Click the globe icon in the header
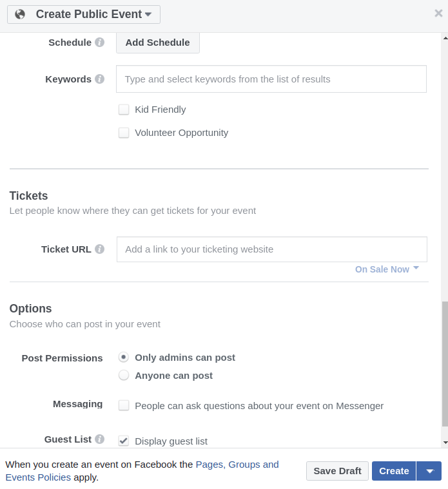 20,14
